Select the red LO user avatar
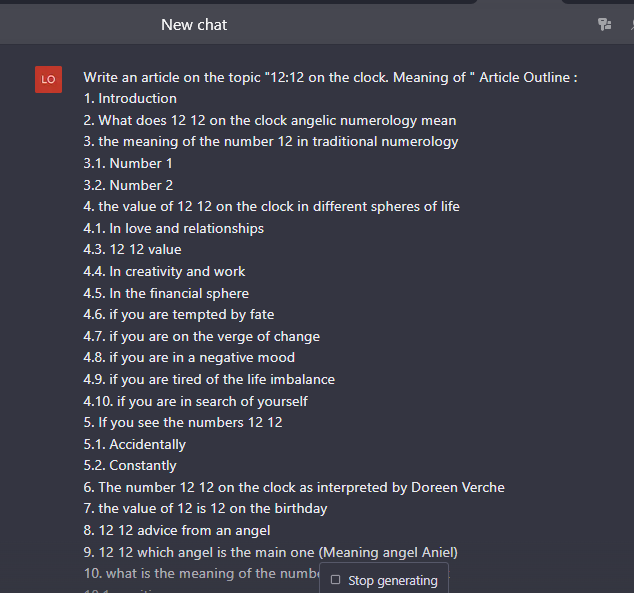The height and width of the screenshot is (593, 634). [49, 79]
